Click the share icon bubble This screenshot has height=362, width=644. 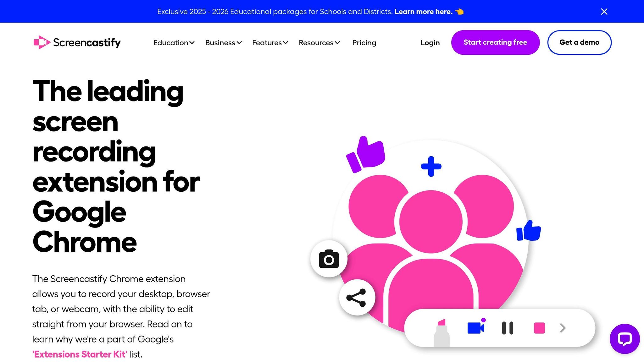(x=357, y=297)
